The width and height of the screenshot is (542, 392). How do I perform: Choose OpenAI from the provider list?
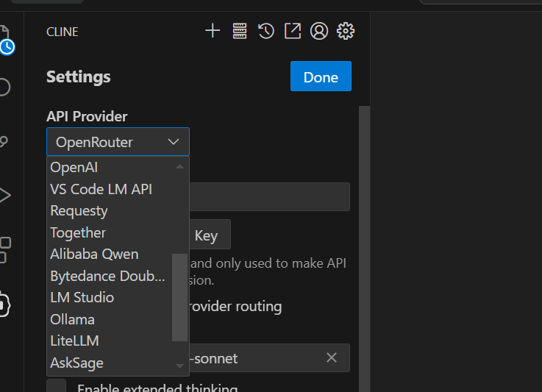(x=110, y=167)
